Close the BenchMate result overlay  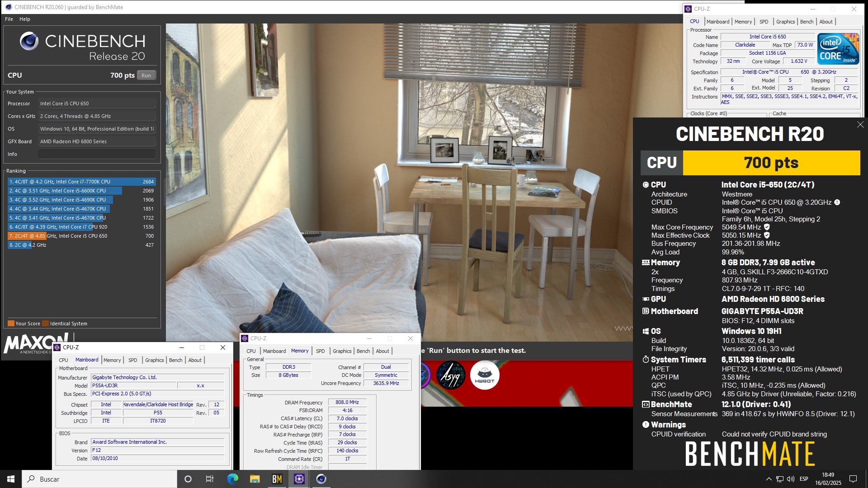point(860,125)
